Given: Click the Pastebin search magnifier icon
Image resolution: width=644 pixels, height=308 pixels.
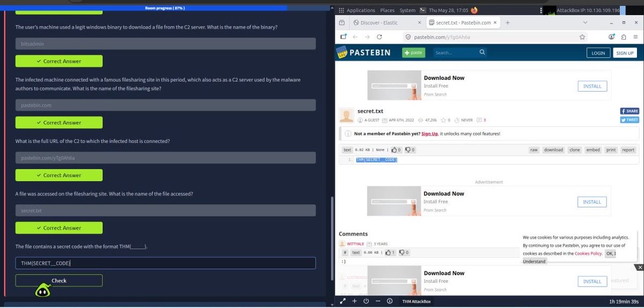Looking at the screenshot, I should [x=482, y=53].
